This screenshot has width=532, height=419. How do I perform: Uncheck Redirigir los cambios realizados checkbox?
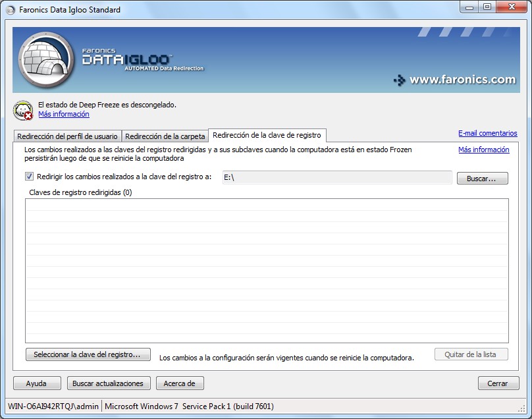(x=29, y=176)
